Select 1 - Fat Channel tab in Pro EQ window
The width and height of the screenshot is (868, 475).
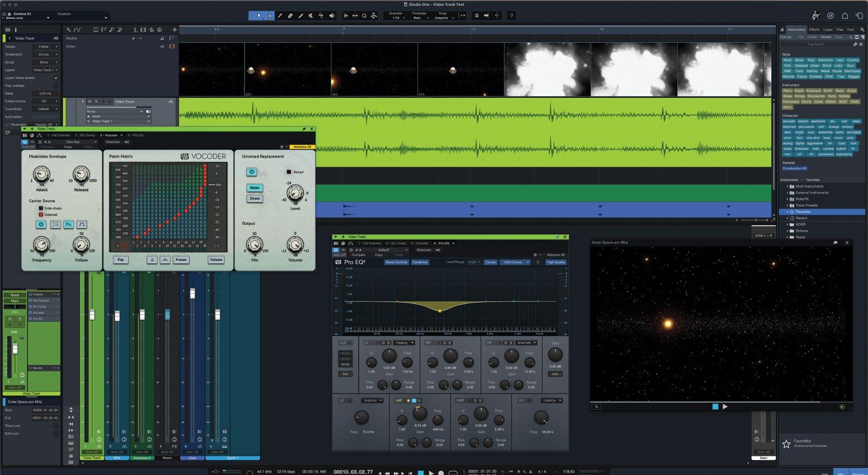pyautogui.click(x=370, y=243)
